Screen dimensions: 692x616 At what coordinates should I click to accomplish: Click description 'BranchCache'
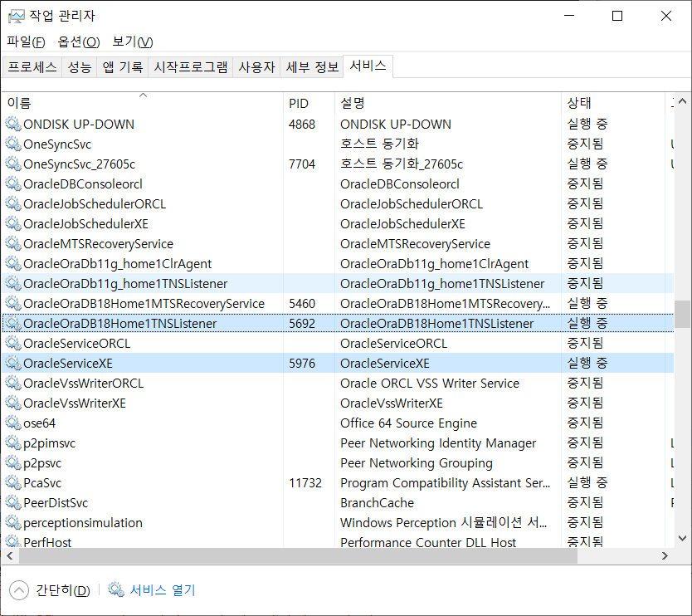coord(377,502)
